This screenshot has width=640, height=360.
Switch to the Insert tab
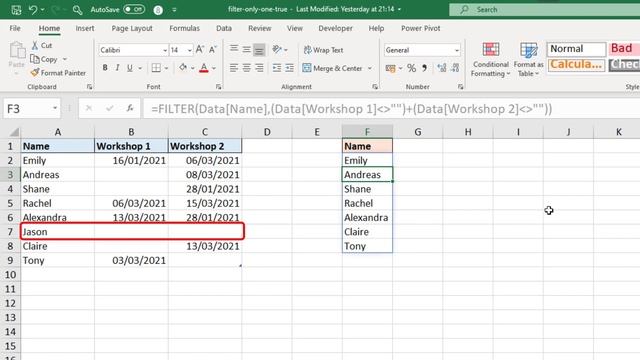[x=84, y=28]
